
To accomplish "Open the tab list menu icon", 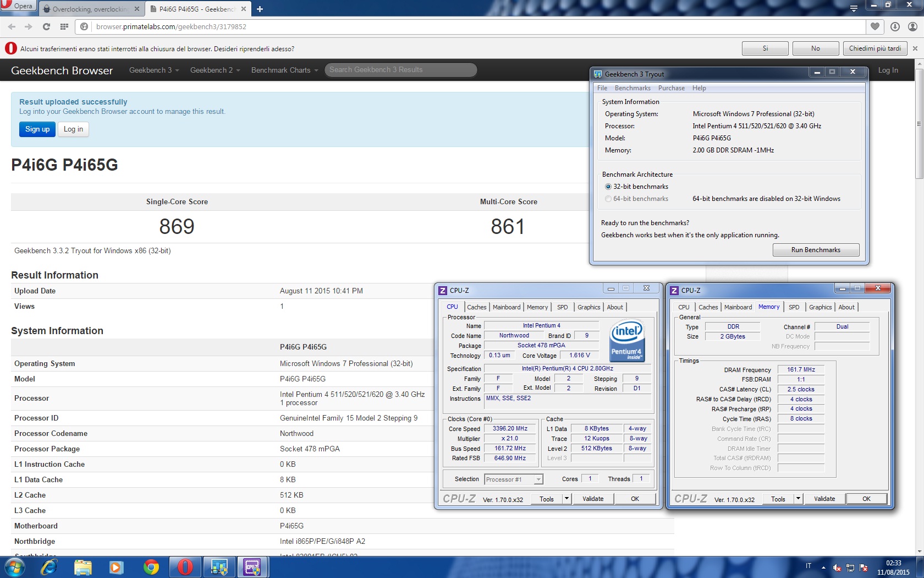I will tap(854, 8).
